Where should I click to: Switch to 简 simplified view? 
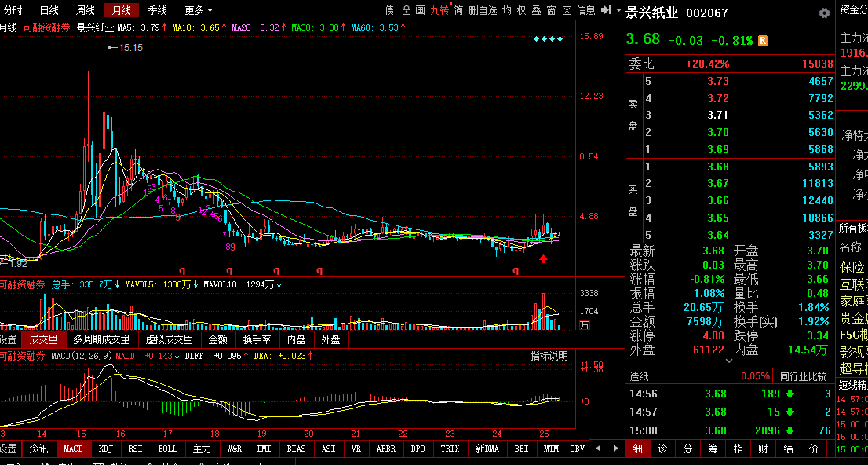pyautogui.click(x=459, y=10)
